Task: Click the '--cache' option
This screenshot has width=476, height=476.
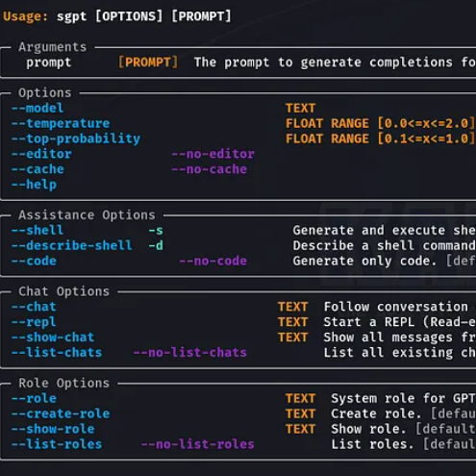Action: pos(38,169)
